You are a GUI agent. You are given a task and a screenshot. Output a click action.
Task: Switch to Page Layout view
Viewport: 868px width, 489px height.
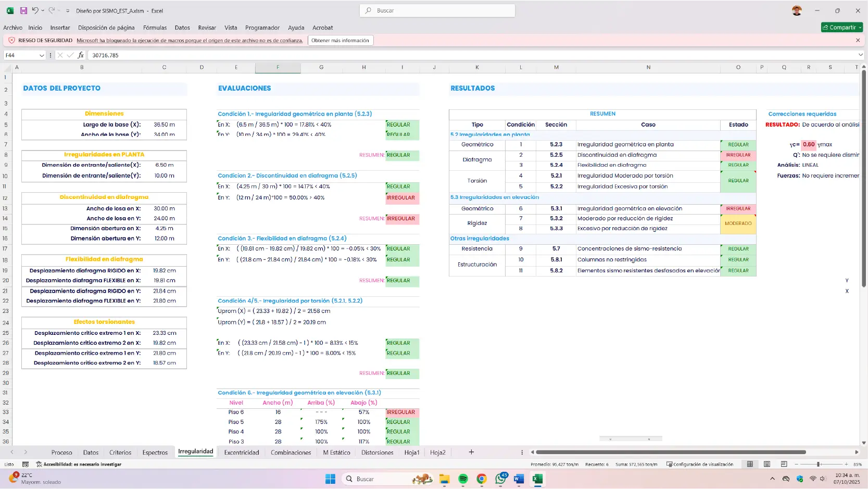pyautogui.click(x=767, y=464)
